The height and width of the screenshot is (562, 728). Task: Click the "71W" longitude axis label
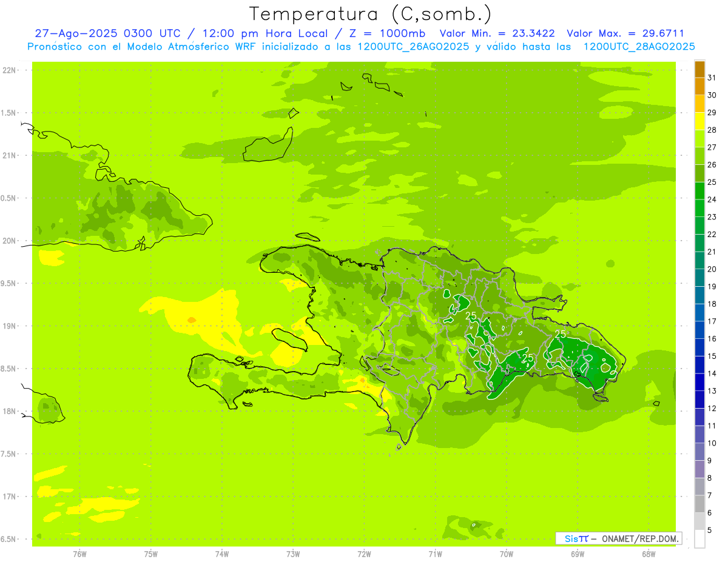(x=435, y=554)
